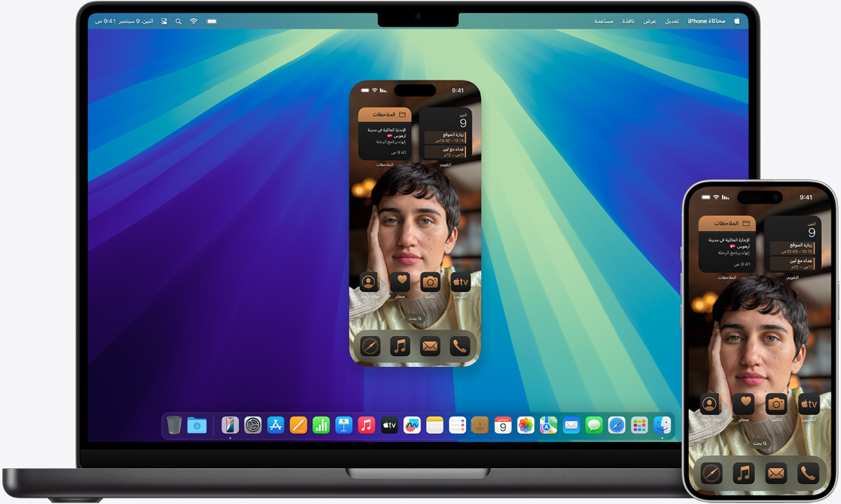Launch the Freeform app from the Mac Dock
Image resolution: width=841 pixels, height=504 pixels.
tap(412, 425)
